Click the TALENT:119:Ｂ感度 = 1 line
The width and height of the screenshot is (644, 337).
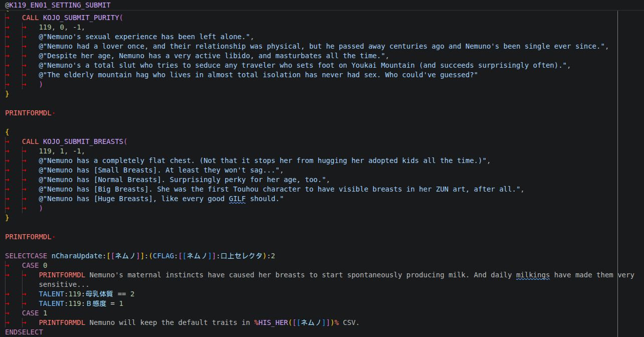[x=81, y=303]
